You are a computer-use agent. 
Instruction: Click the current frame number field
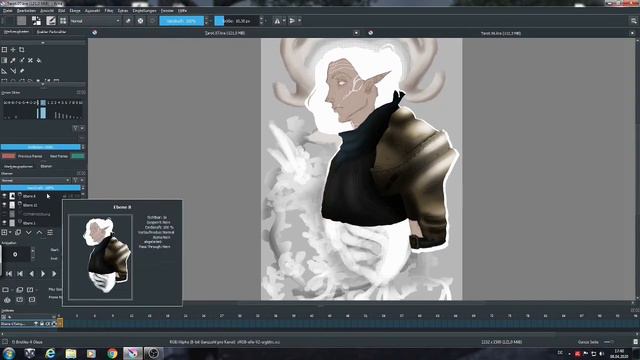[16, 254]
